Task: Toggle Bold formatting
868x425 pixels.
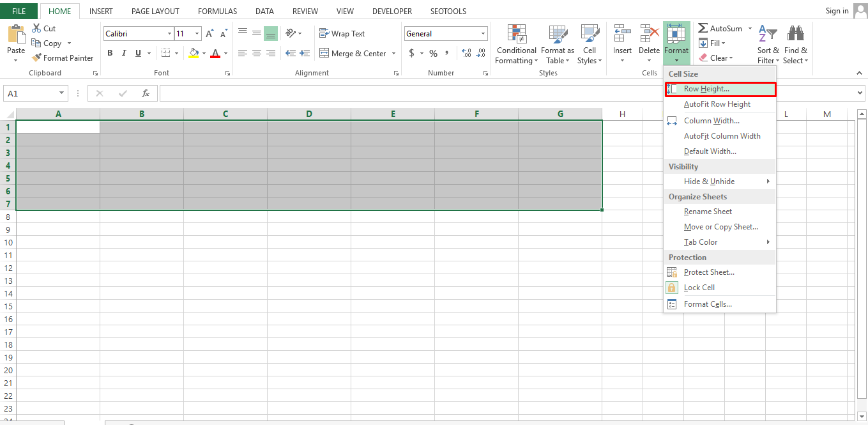Action: [110, 53]
